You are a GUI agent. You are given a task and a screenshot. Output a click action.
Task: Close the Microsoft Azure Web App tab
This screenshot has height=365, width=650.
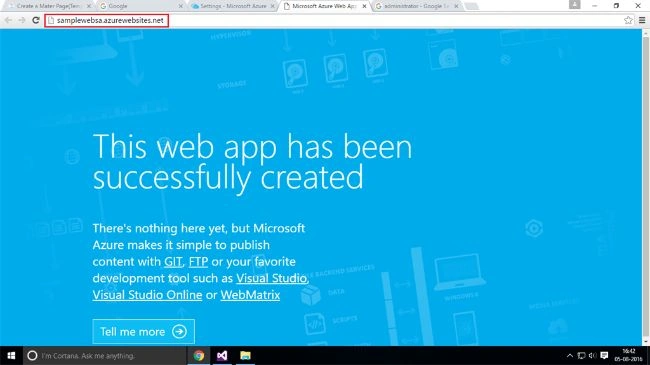(364, 6)
